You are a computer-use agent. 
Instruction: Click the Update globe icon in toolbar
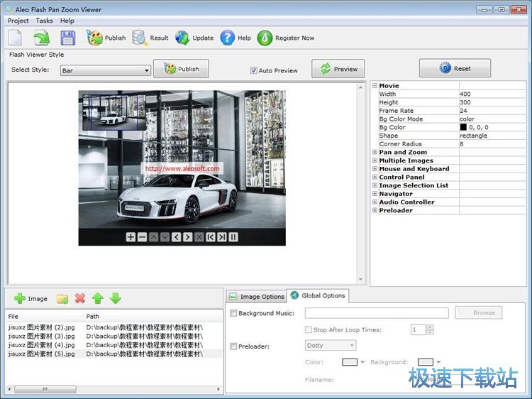tap(183, 38)
